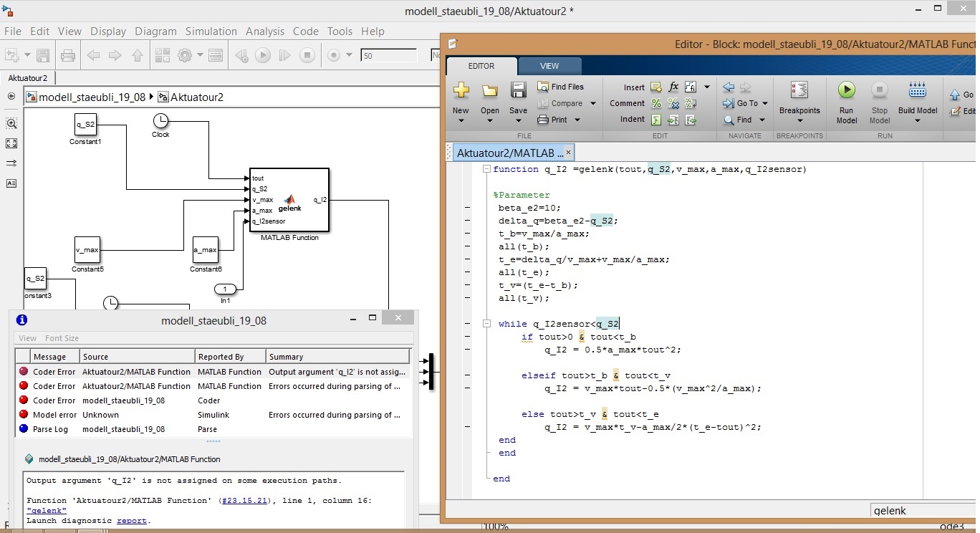Switch to the VIEW tab in editor
Image resolution: width=980 pixels, height=533 pixels.
[549, 66]
